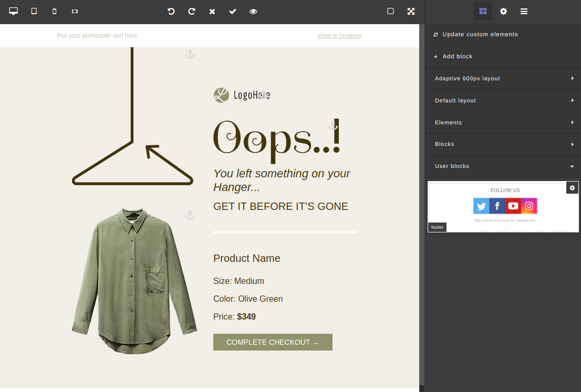581x392 pixels.
Task: Expand the Blocks section
Action: point(502,144)
